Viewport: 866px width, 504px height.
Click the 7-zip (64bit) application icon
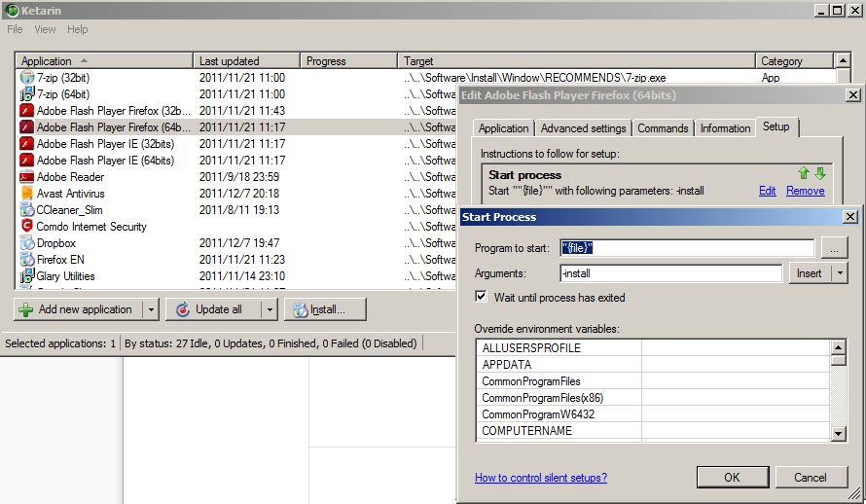27,93
